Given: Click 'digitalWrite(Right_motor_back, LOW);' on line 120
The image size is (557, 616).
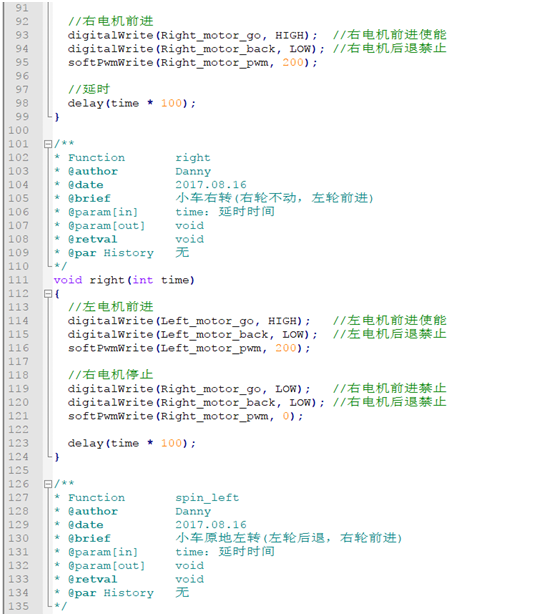Looking at the screenshot, I should 196,403.
